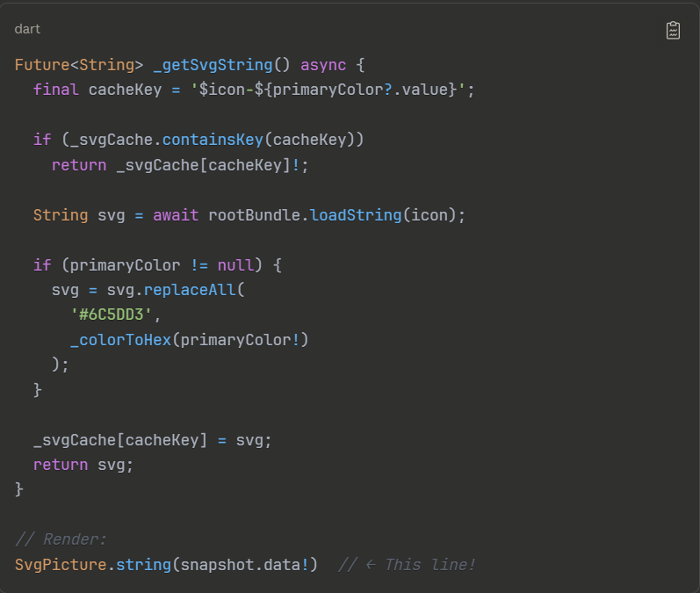Viewport: 700px width, 593px height.
Task: Click the 'await' keyword
Action: click(176, 215)
